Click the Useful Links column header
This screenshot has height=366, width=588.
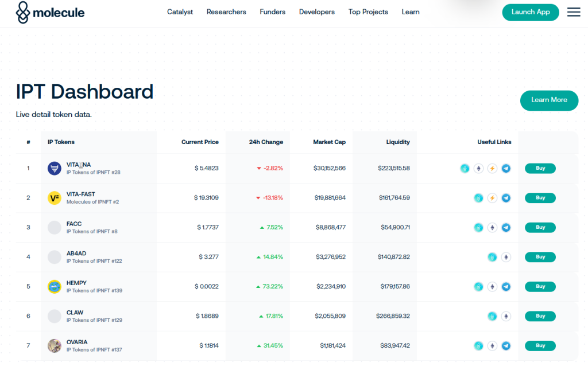point(494,142)
